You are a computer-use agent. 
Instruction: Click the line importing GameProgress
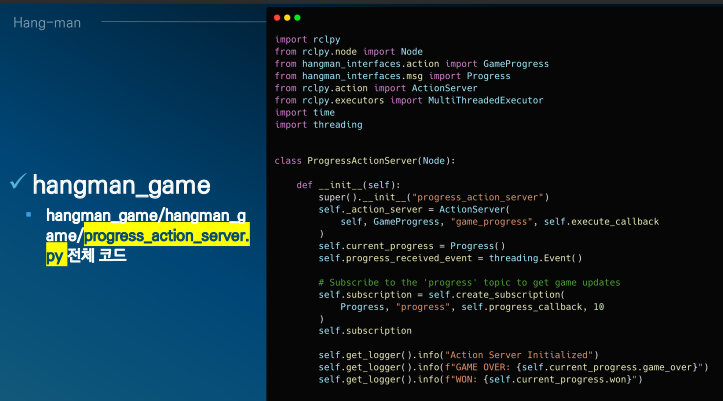point(412,64)
